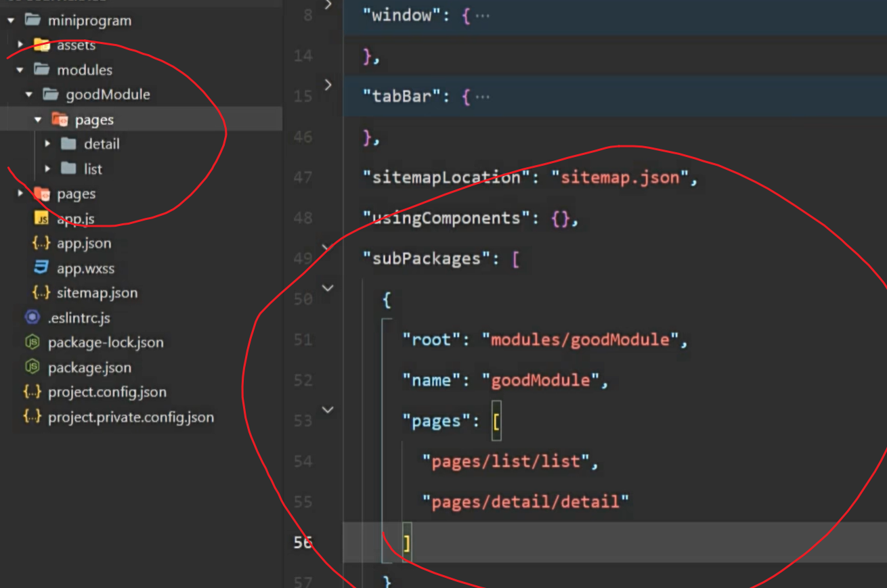Select the goodModule folder

click(107, 95)
